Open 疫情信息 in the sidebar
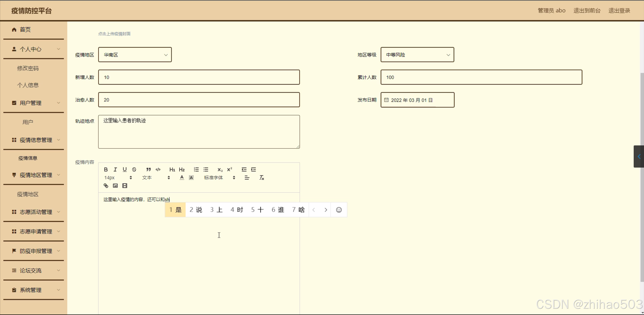 [x=28, y=158]
